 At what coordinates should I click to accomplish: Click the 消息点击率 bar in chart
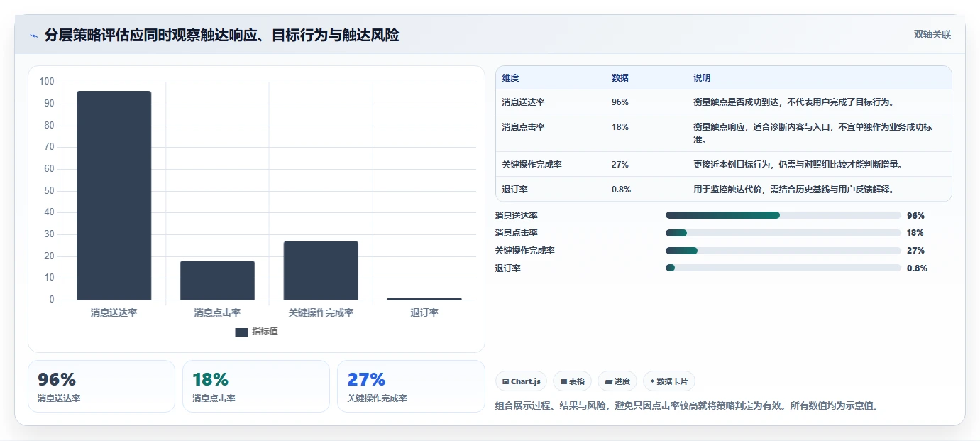[217, 281]
